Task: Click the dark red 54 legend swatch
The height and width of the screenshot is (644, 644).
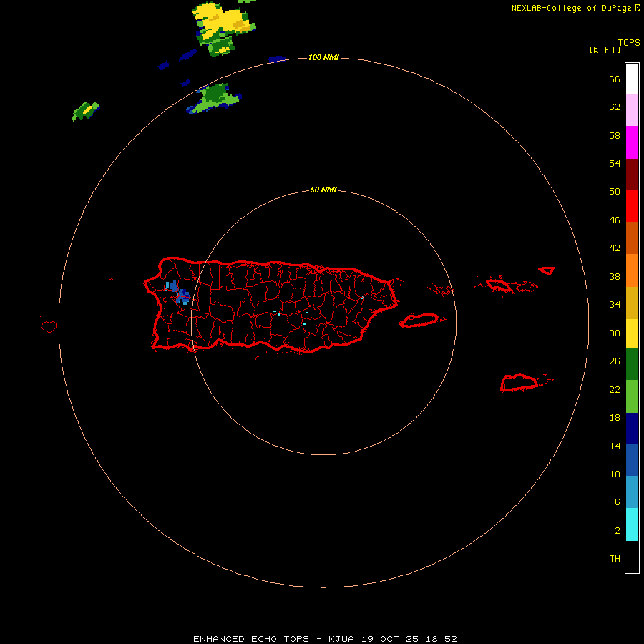Action: 632,175
